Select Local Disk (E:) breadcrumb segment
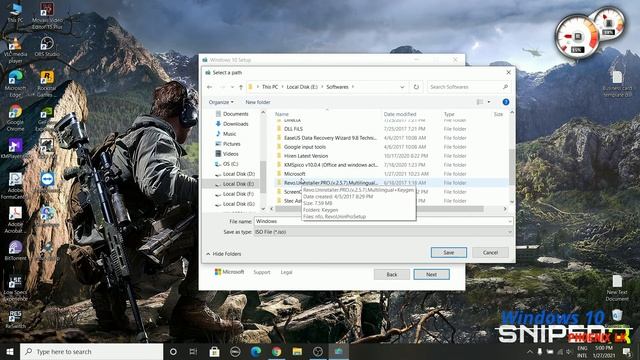Screen dimensions: 640x360 302,87
